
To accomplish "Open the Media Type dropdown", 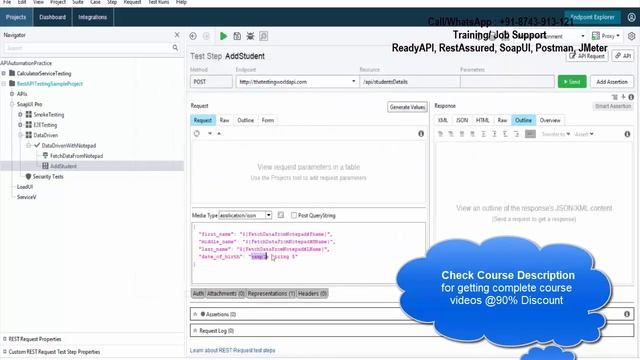I will coord(269,215).
